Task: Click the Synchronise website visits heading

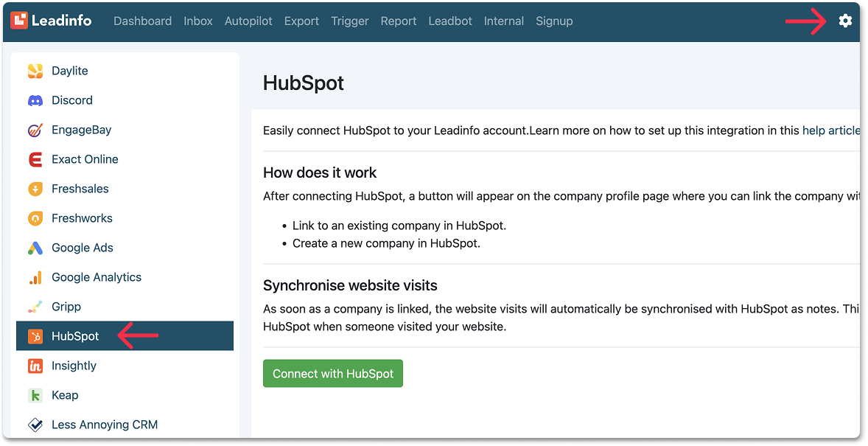Action: coord(350,285)
